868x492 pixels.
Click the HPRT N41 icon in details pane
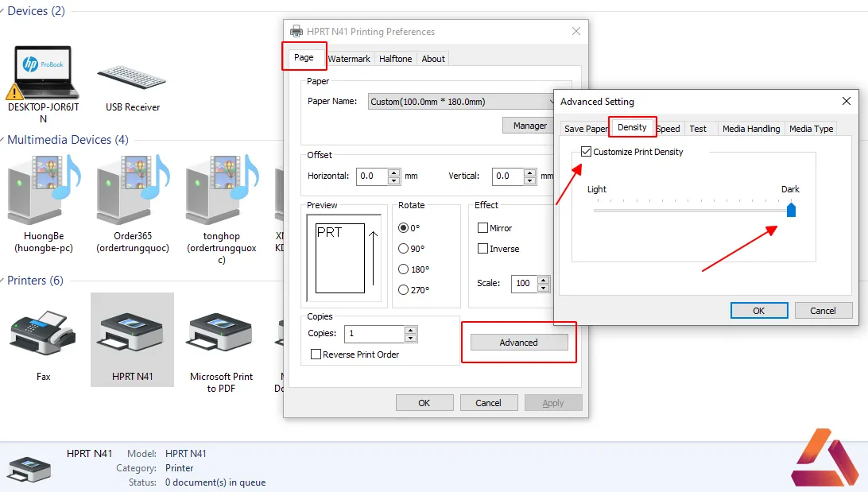point(30,469)
